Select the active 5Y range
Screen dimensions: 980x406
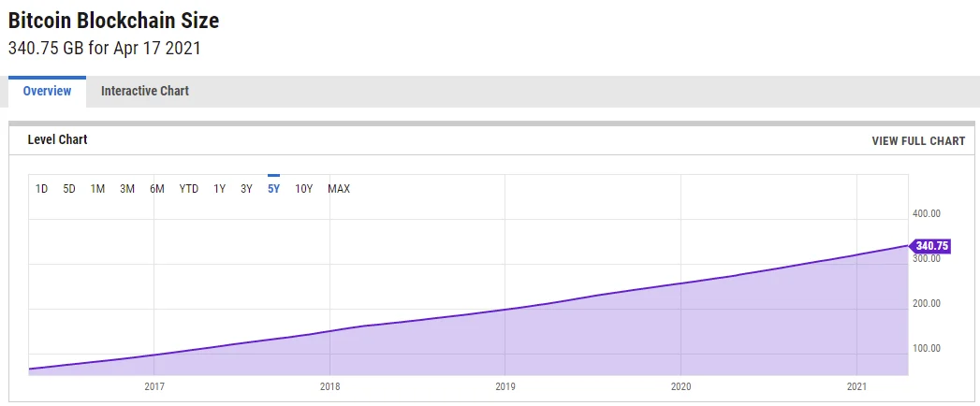(x=273, y=189)
